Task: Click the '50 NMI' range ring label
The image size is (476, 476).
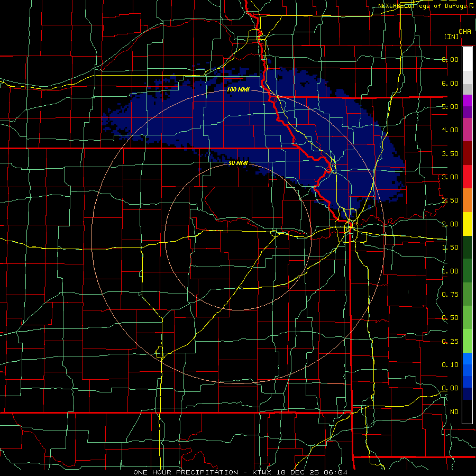Action: click(x=238, y=163)
